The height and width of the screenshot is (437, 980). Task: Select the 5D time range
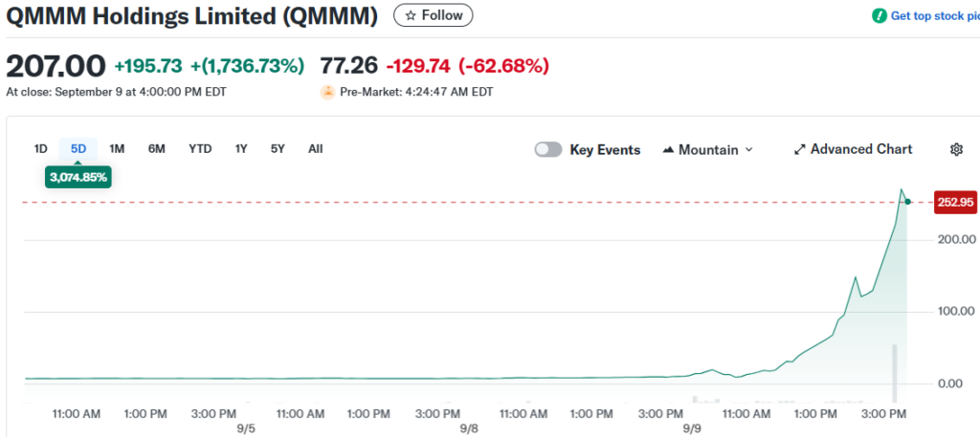pyautogui.click(x=78, y=148)
